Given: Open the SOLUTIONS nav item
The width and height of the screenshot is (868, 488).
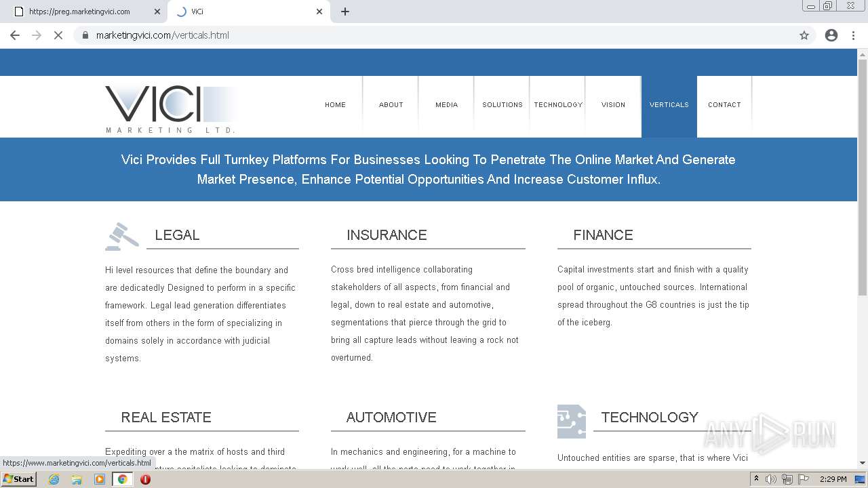Looking at the screenshot, I should click(x=502, y=105).
